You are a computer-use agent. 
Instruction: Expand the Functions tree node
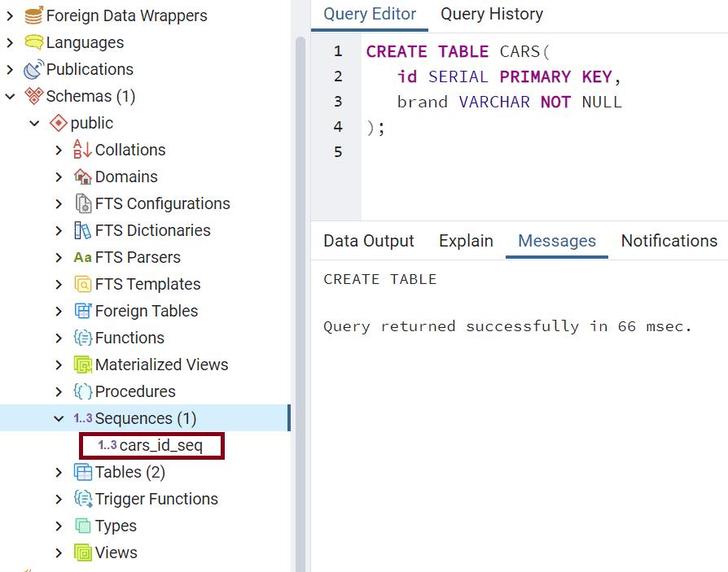(59, 338)
